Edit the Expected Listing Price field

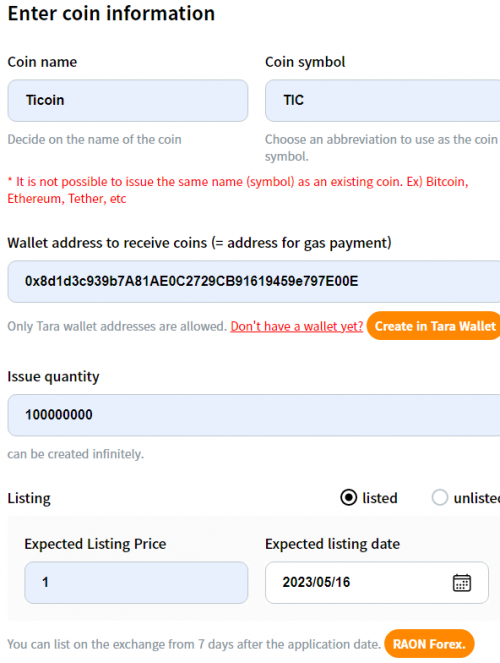(136, 583)
